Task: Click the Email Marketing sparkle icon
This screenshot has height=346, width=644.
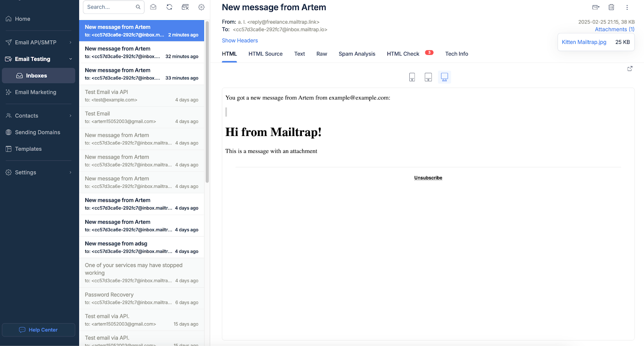Action: click(8, 92)
